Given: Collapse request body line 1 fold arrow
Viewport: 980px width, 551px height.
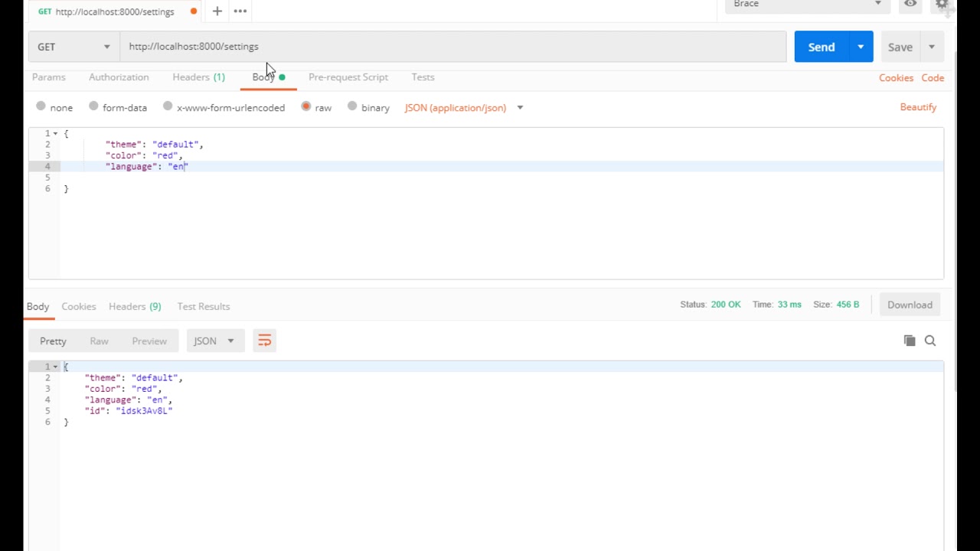Looking at the screenshot, I should pos(55,133).
